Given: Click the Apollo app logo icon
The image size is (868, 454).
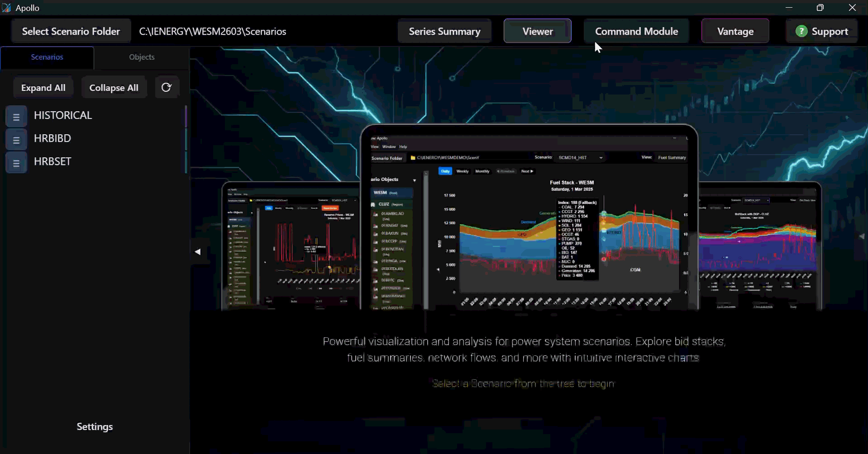Looking at the screenshot, I should [6, 8].
